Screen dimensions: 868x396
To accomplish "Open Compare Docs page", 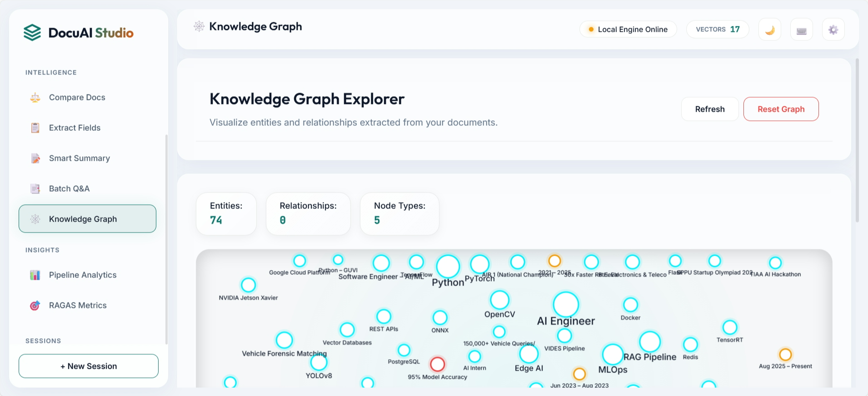I will 87,97.
